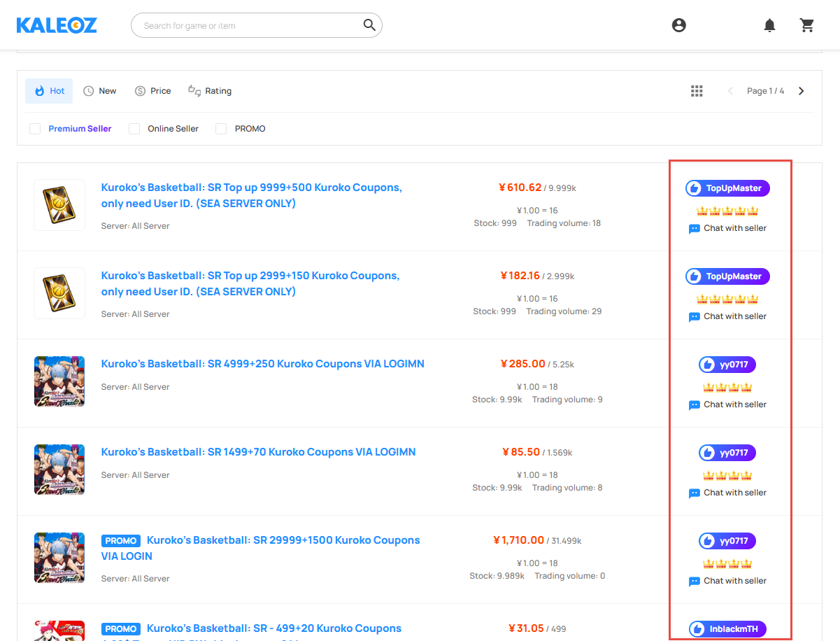Go to previous page arrow
Screen dimensions: 840x641
pyautogui.click(x=730, y=91)
